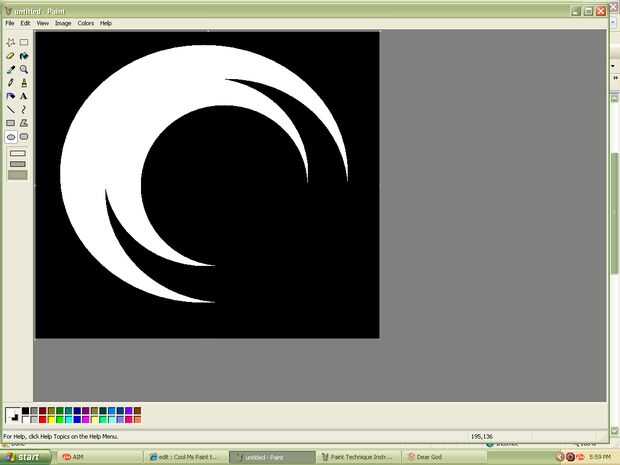The image size is (620, 465).
Task: Pick the cyan color swatch
Action: (68, 420)
